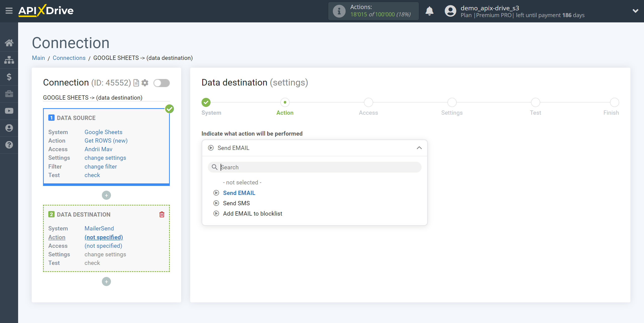Viewport: 644px width, 323px height.
Task: Open the Action step in progress bar
Action: coord(285,102)
